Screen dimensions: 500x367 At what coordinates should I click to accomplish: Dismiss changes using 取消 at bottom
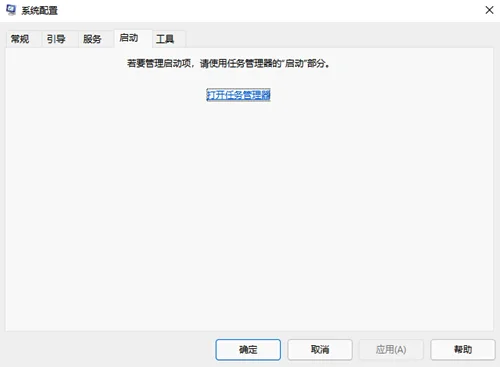coord(320,350)
